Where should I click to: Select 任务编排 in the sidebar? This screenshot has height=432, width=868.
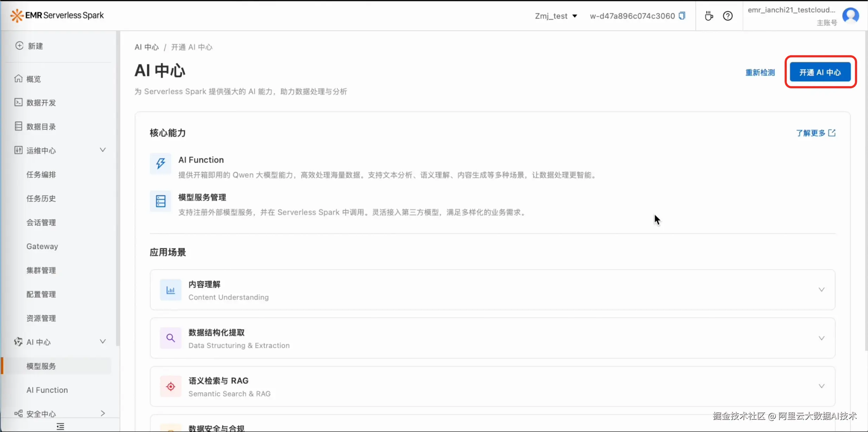(41, 174)
